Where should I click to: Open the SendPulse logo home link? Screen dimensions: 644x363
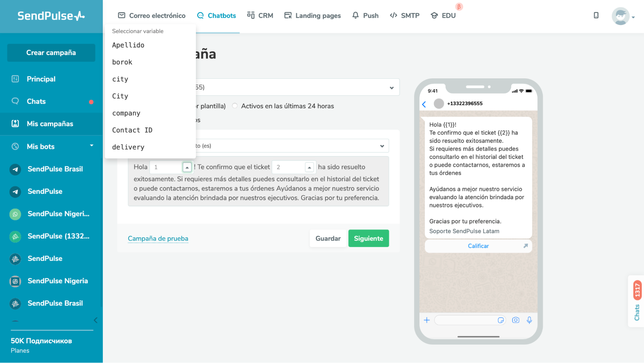[51, 15]
